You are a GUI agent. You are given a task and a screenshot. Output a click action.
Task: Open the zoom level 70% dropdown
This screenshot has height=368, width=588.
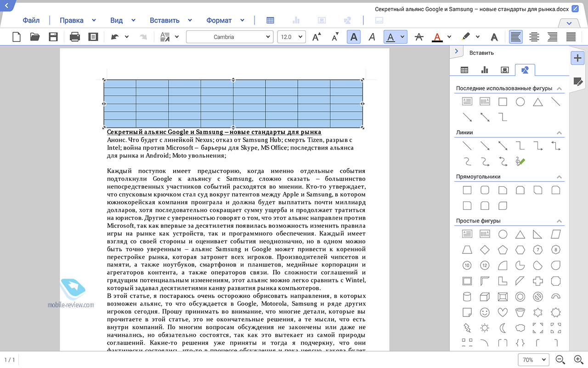(x=534, y=360)
